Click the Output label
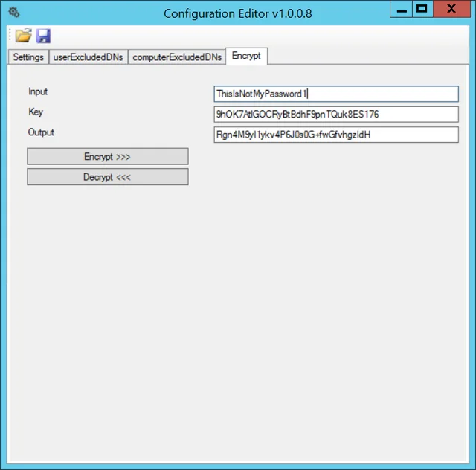This screenshot has width=476, height=470. click(x=41, y=132)
